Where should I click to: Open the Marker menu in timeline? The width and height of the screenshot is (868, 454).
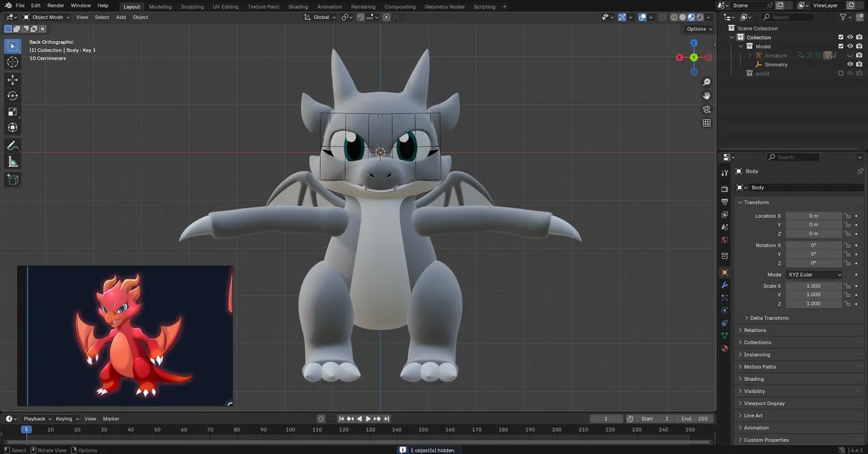111,419
